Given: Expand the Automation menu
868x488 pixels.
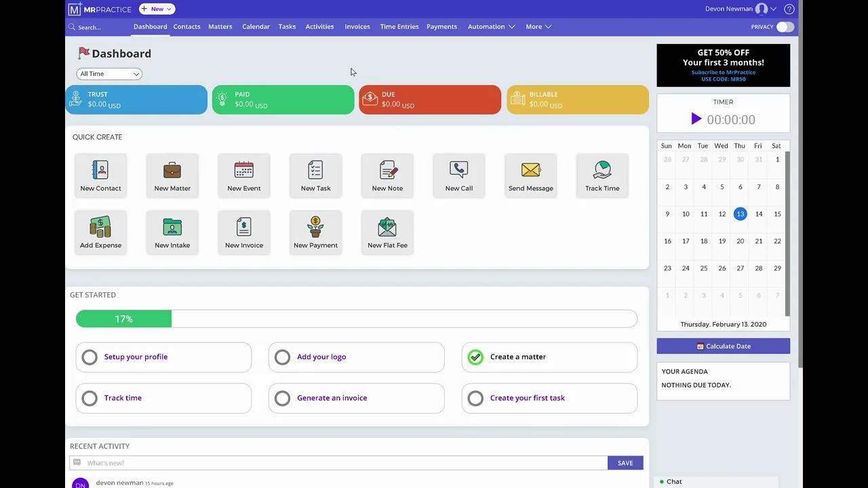Looking at the screenshot, I should pyautogui.click(x=491, y=26).
